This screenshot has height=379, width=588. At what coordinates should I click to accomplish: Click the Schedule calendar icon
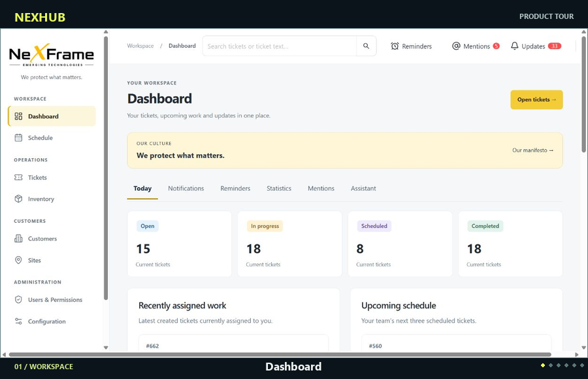tap(18, 138)
